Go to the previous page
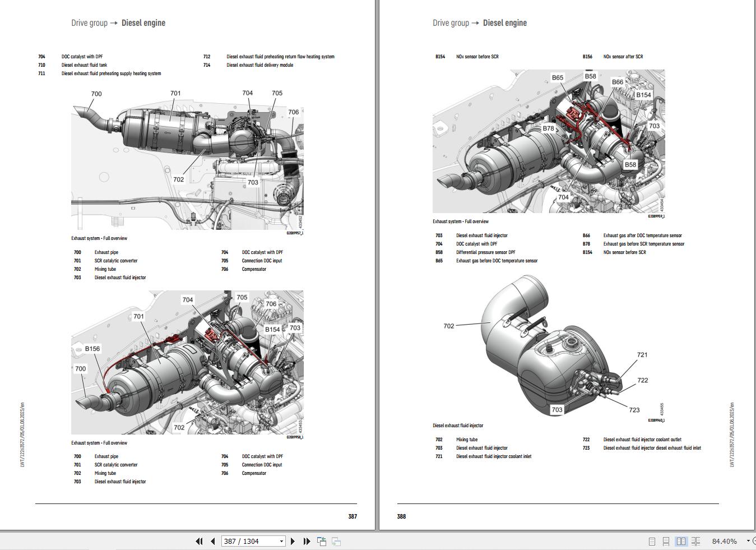Screen dimensions: 756x550 click(212, 541)
